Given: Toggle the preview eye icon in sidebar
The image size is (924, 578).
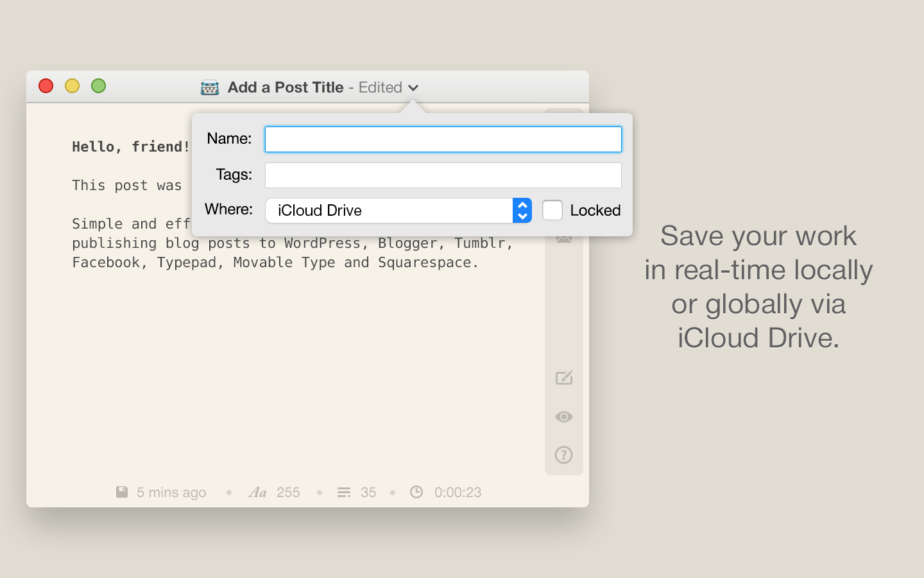Looking at the screenshot, I should (564, 417).
